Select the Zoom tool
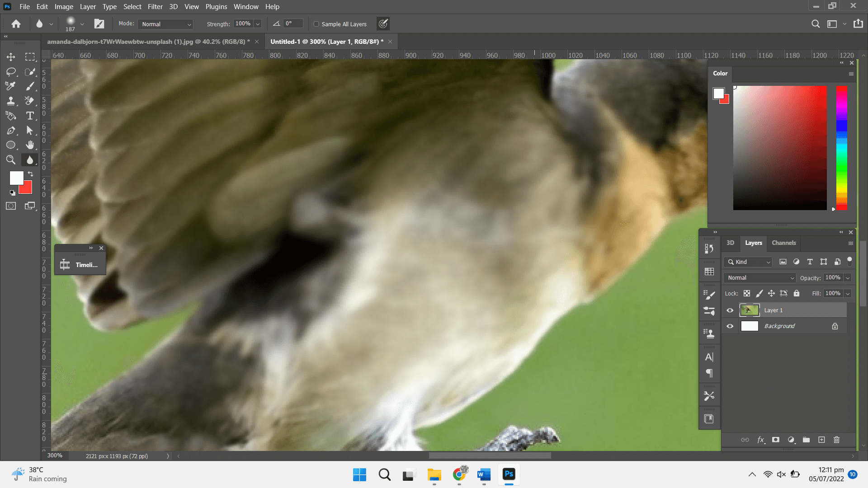Screen dimensions: 868x488 (x=11, y=160)
